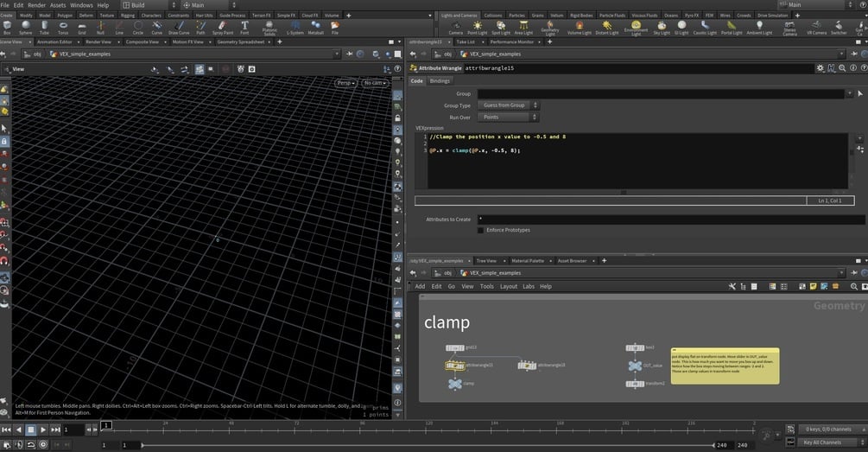Open the Persp viewport projection menu

(346, 83)
